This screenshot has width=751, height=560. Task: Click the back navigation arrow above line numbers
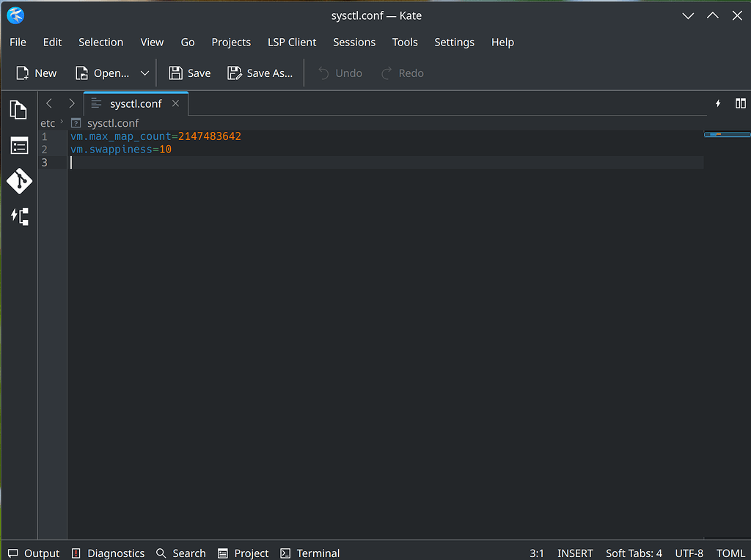click(48, 103)
